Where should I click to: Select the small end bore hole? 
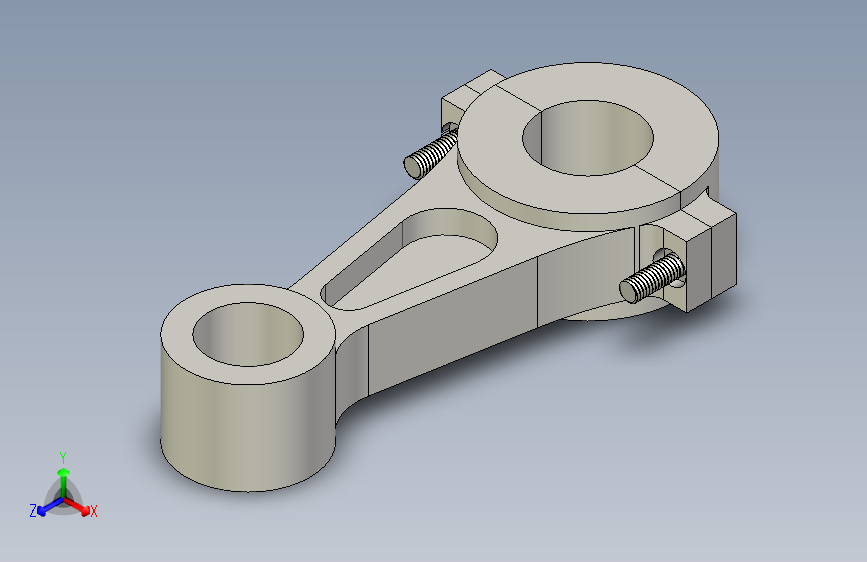point(248,334)
